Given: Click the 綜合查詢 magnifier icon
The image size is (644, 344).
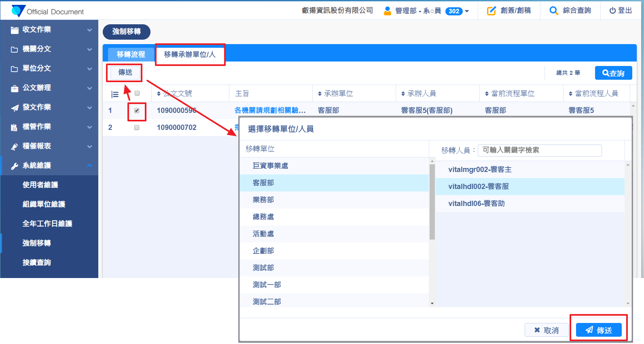Looking at the screenshot, I should click(553, 11).
